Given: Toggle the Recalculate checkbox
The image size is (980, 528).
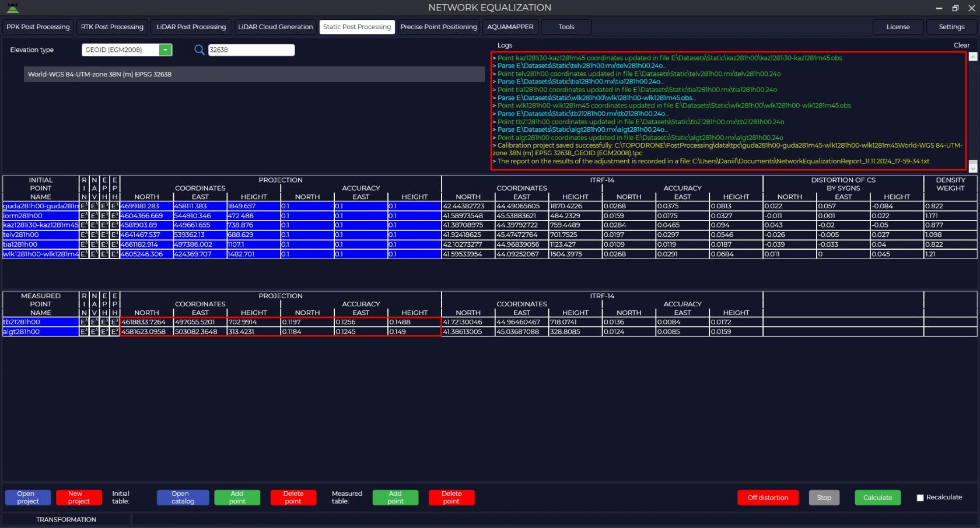Looking at the screenshot, I should tap(920, 498).
